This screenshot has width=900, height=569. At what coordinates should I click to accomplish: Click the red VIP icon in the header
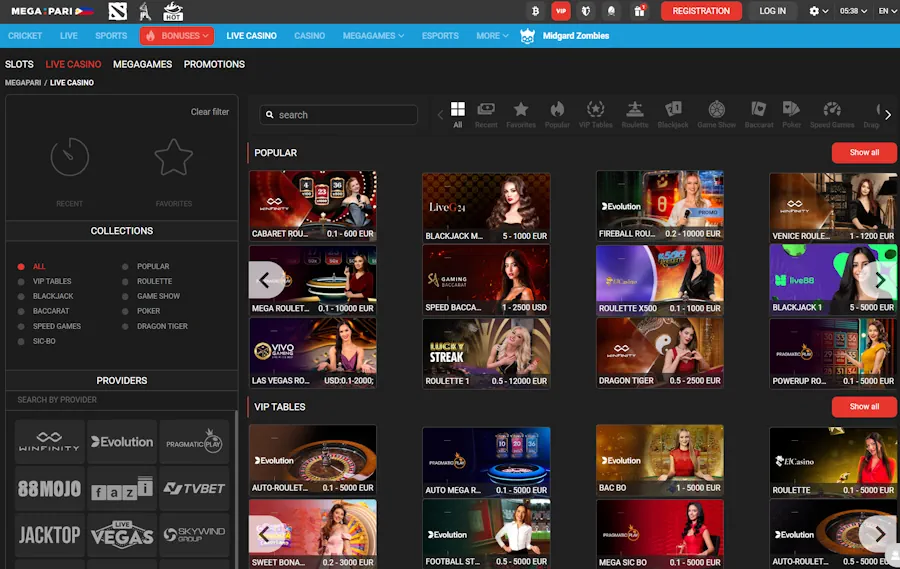tap(561, 11)
